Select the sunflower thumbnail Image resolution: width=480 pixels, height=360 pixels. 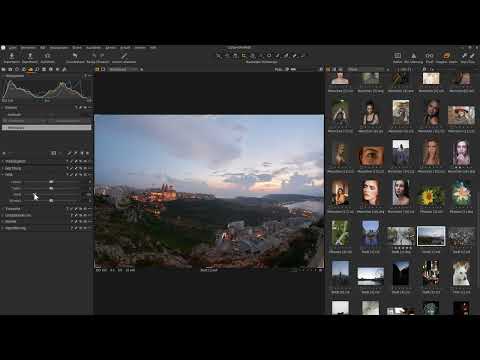click(x=431, y=196)
